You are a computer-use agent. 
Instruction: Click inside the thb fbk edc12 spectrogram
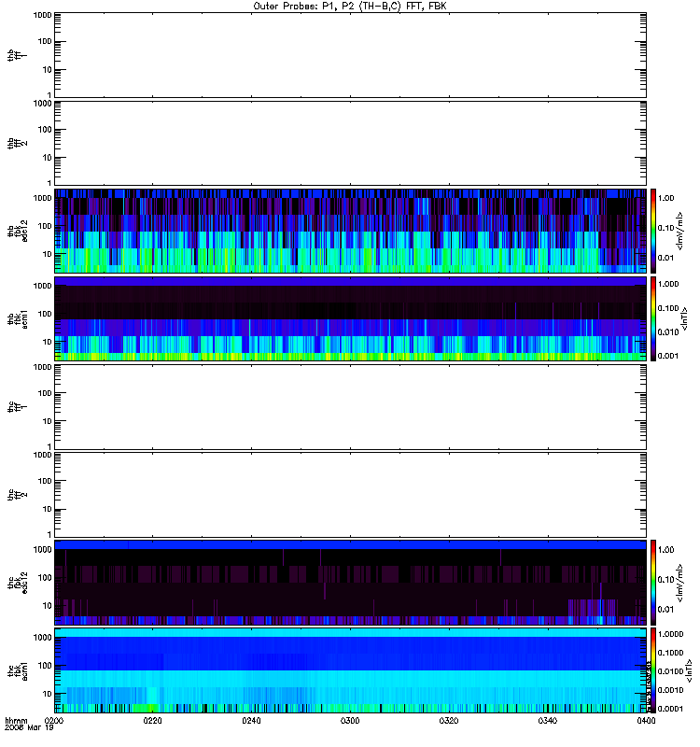coord(351,231)
